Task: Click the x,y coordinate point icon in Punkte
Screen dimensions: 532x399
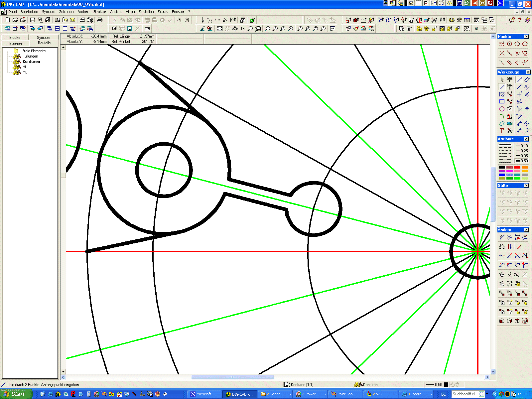Action: point(502,44)
